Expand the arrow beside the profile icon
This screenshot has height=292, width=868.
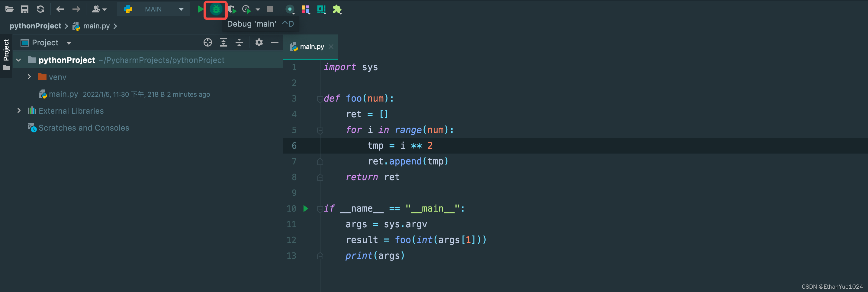point(258,9)
